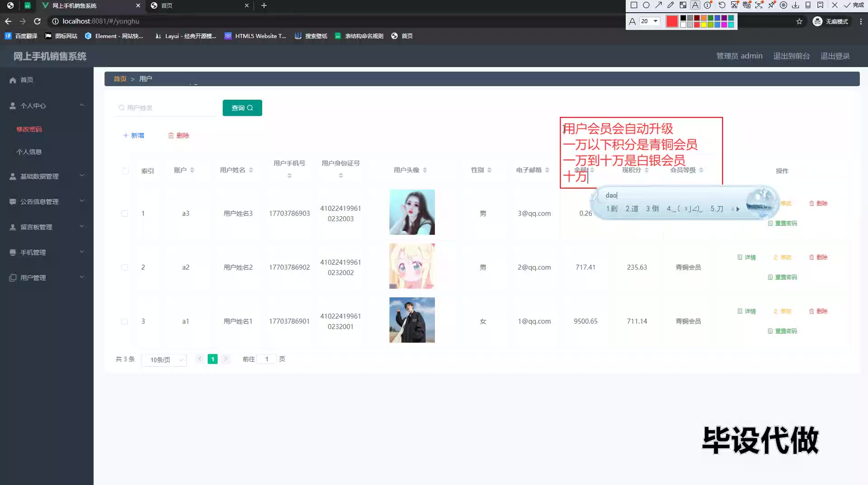Select the pencil drawing tool

tap(671, 5)
